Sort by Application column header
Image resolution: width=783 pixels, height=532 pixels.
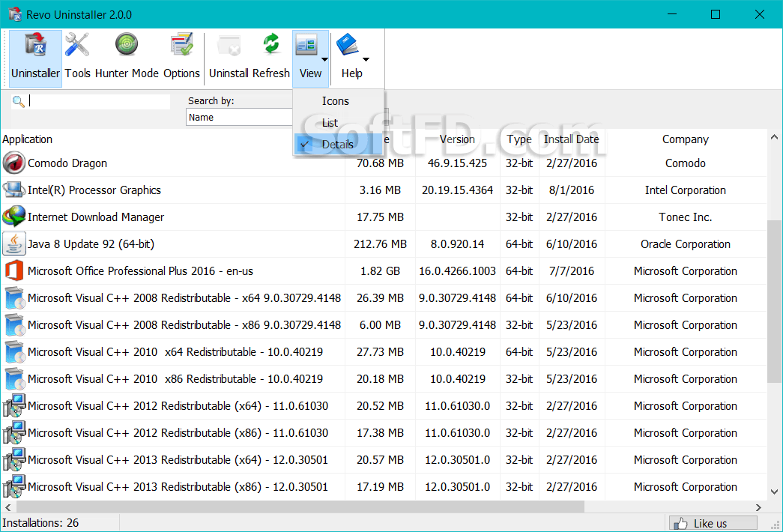[27, 139]
